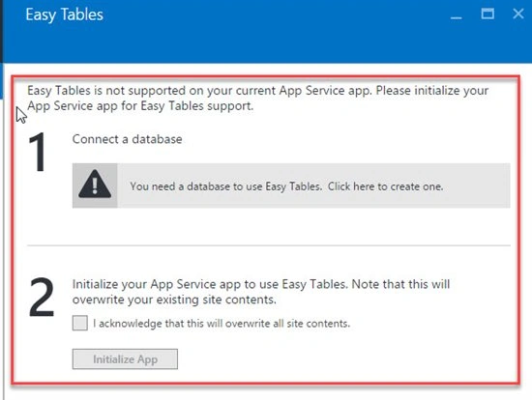Click the 'Connect a database' heading
The image size is (532, 400).
coord(128,139)
